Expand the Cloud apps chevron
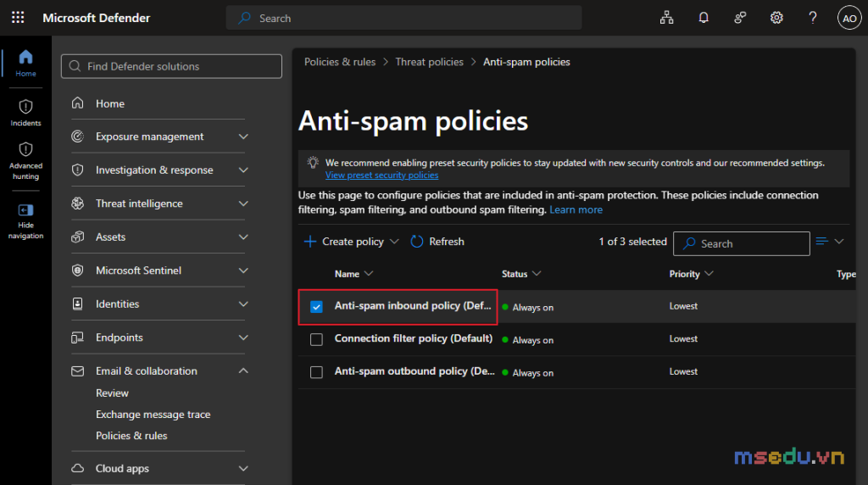Image resolution: width=868 pixels, height=485 pixels. click(243, 468)
